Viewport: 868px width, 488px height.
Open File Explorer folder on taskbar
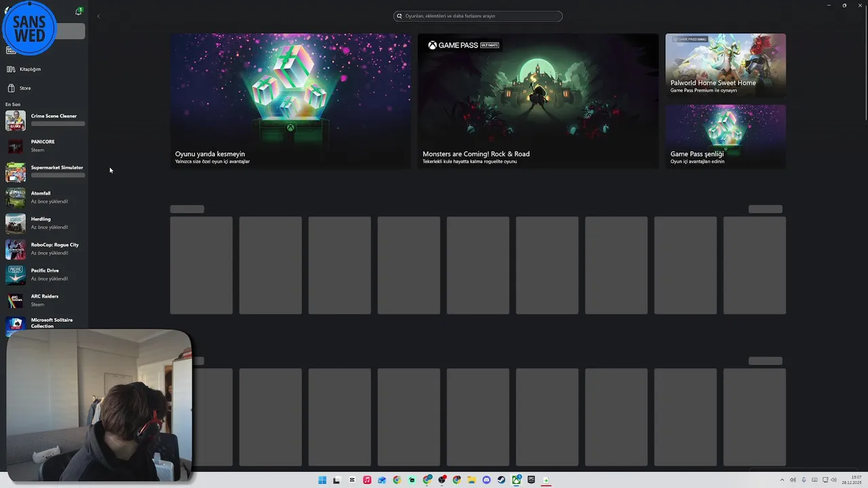tap(471, 480)
